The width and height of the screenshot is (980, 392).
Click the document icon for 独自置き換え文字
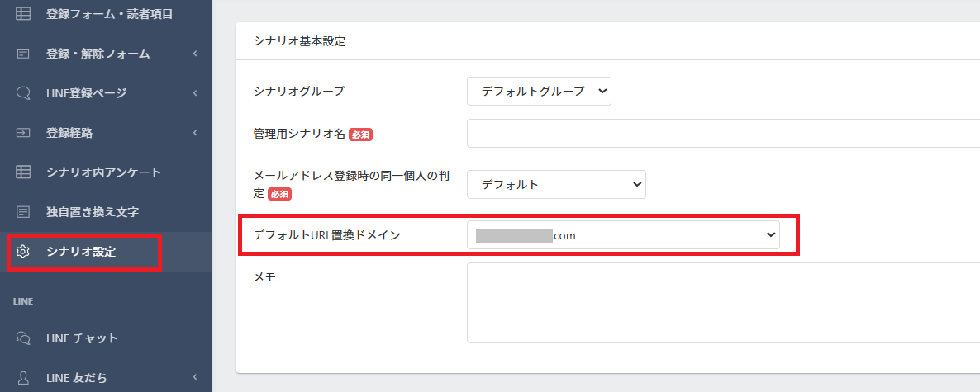point(23,211)
